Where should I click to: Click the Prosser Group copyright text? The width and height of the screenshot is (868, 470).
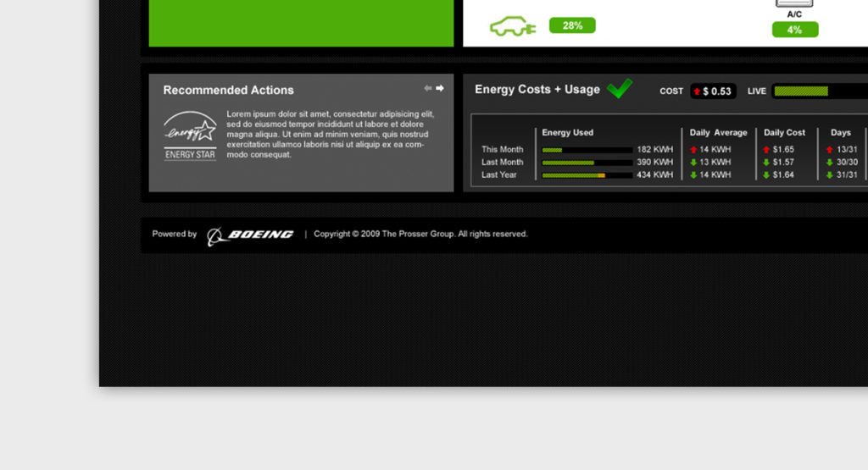[x=420, y=234]
